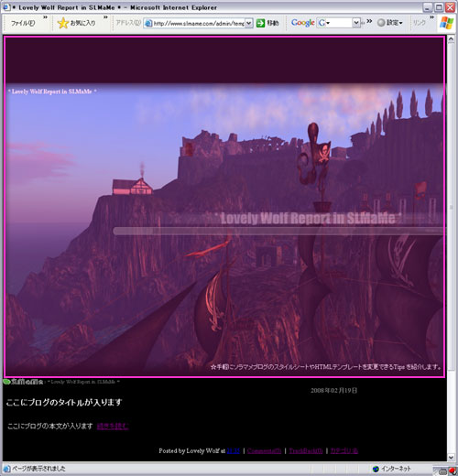The image size is (458, 476).
Task: Click the page icon in address bar
Action: [x=148, y=23]
